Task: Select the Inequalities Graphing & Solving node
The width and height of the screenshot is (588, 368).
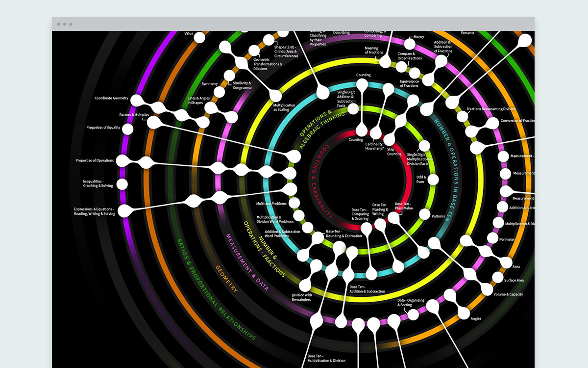Action: pos(122,184)
